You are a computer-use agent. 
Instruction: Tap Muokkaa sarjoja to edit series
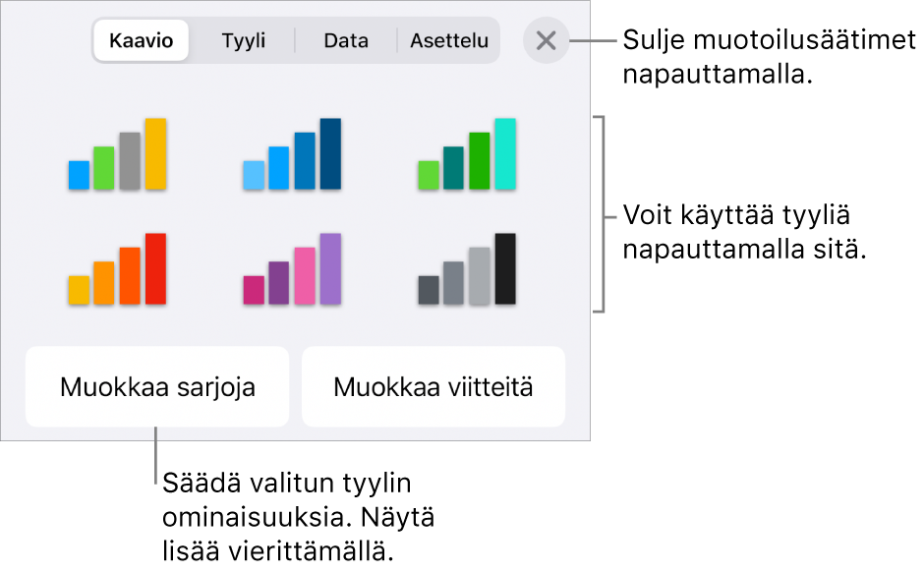(156, 386)
